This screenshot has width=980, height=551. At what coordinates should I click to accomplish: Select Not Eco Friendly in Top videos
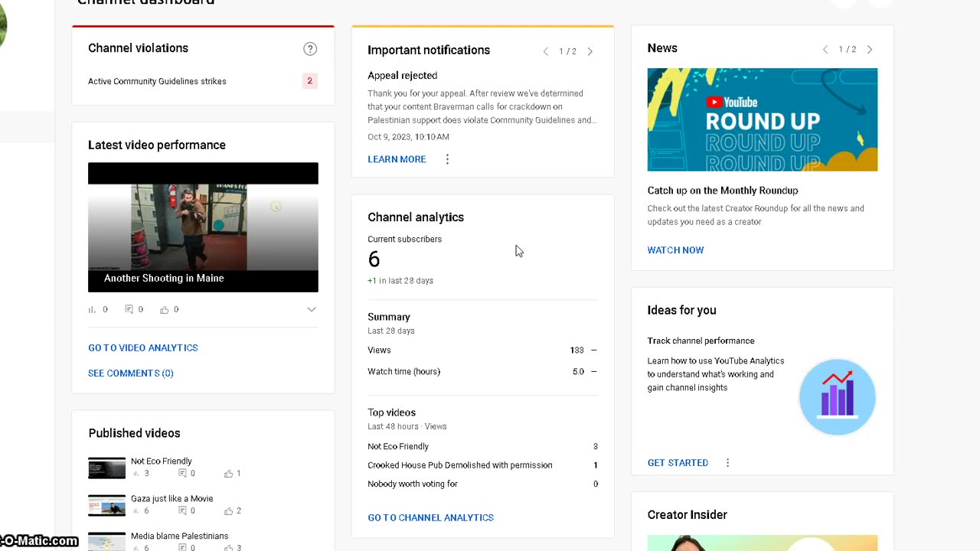(482, 447)
